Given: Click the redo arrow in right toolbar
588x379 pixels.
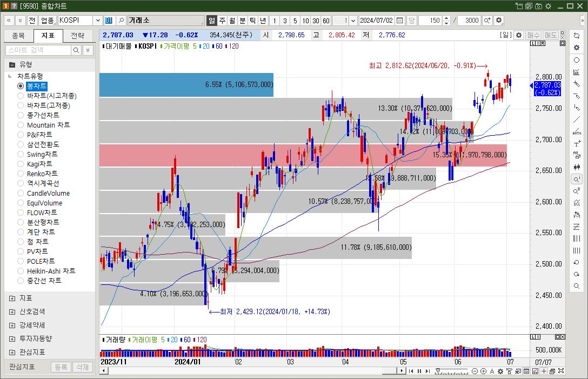Looking at the screenshot, I should [x=577, y=274].
